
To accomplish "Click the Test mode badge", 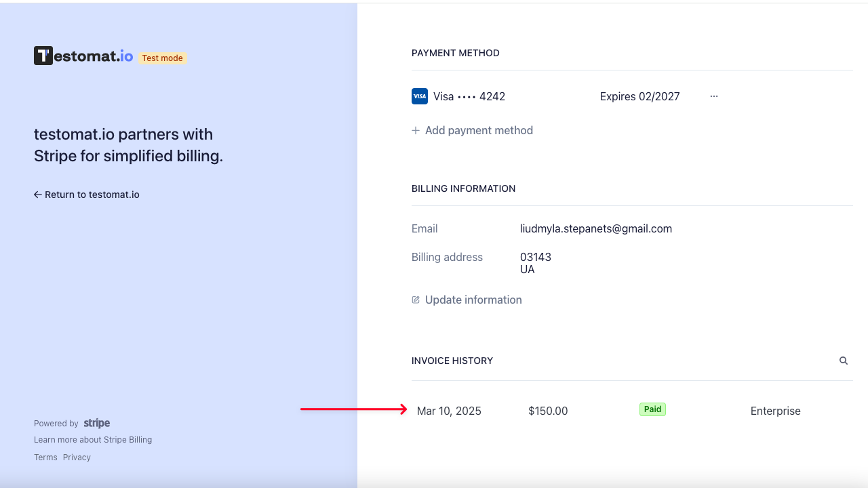I will (x=163, y=58).
